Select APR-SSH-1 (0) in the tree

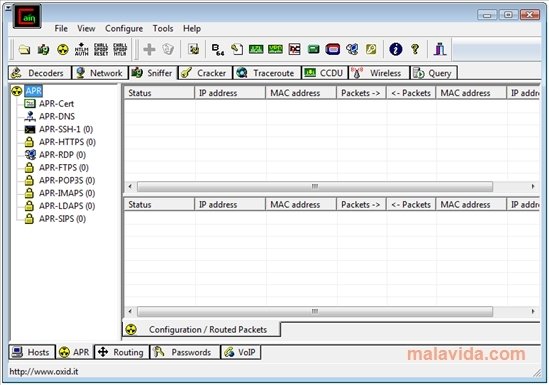[x=66, y=129]
